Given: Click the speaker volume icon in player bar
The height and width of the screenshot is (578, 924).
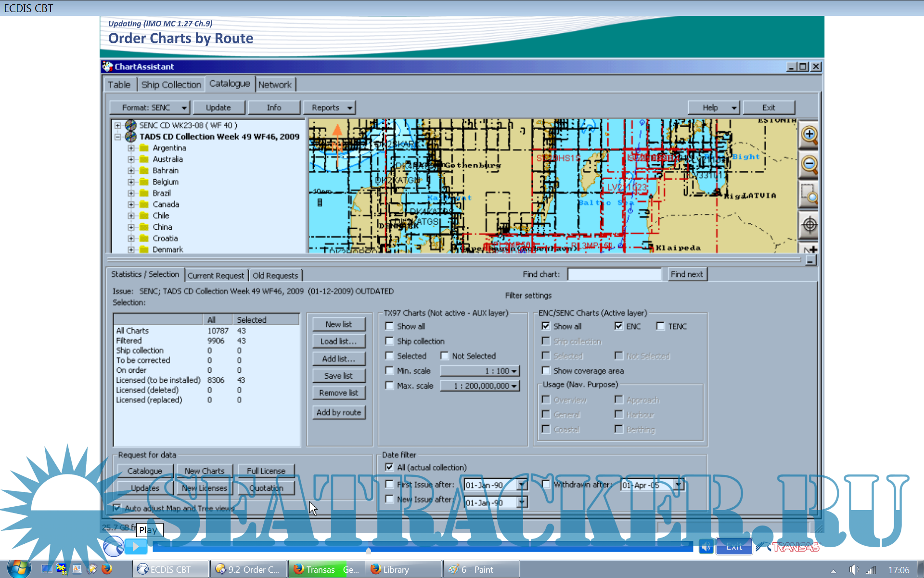Looking at the screenshot, I should click(706, 546).
